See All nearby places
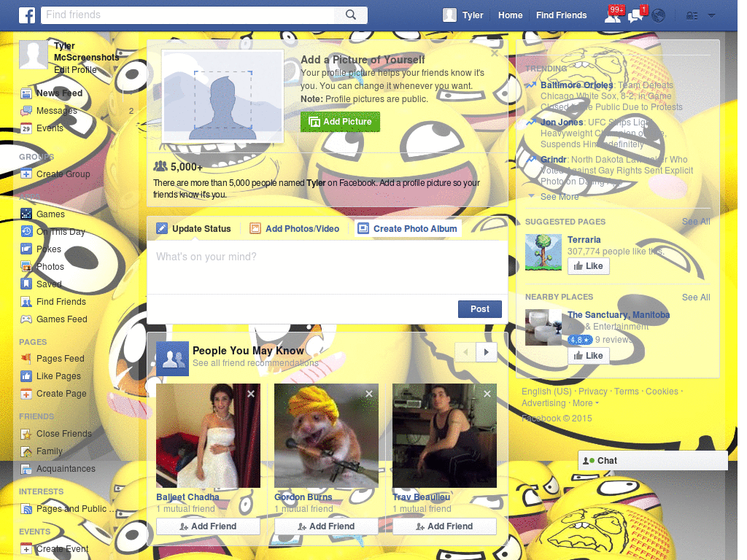This screenshot has height=560, width=747. (695, 297)
